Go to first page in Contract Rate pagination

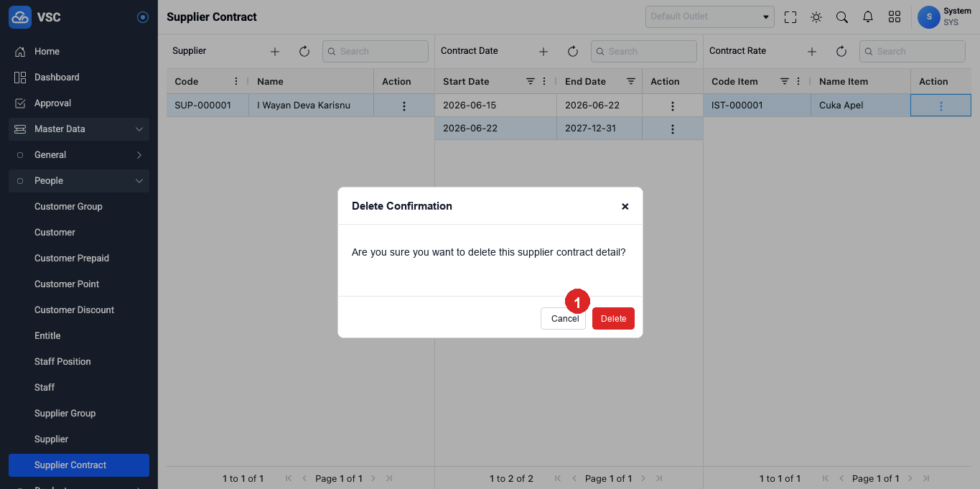point(826,478)
